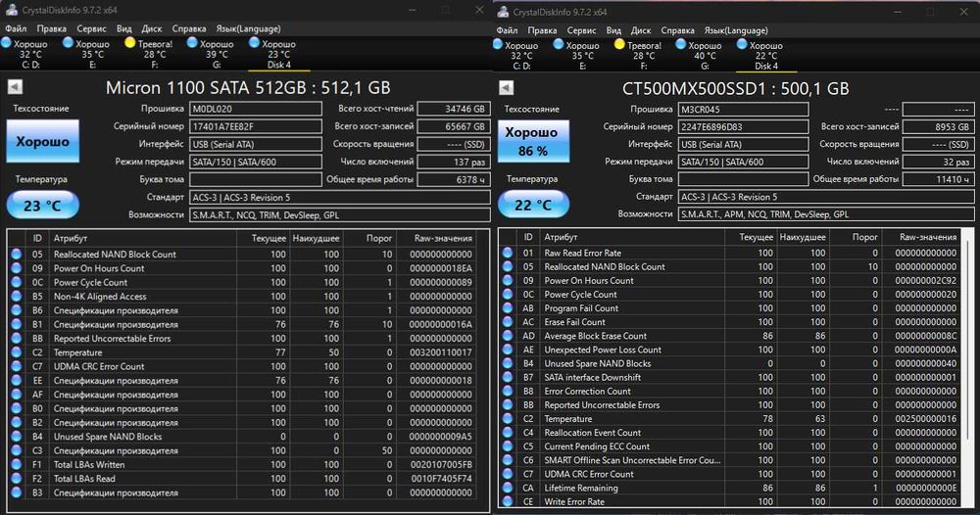Click Возможности field in left window
This screenshot has width=980, height=515.
pos(339,214)
